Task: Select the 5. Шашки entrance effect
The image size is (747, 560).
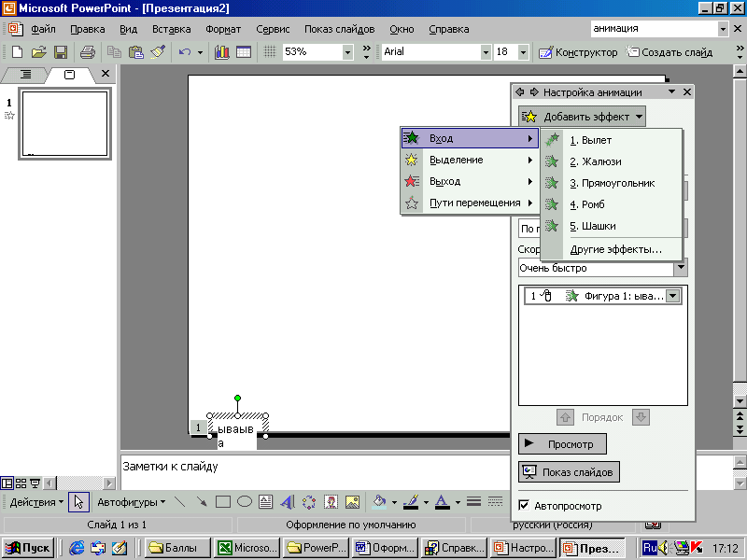Action: [612, 226]
